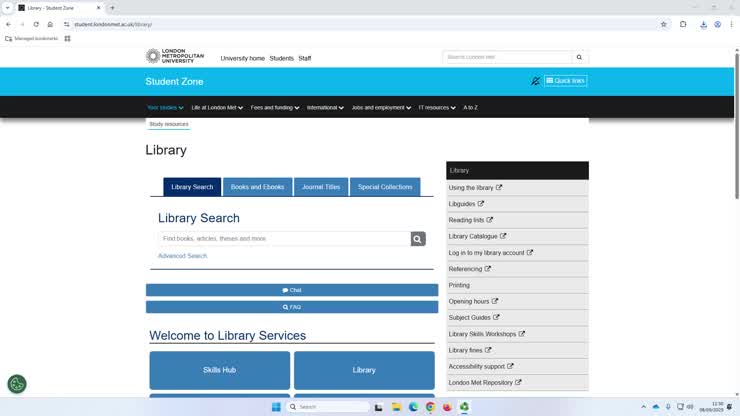The height and width of the screenshot is (416, 740).
Task: Show hidden system tray icons
Action: point(643,407)
